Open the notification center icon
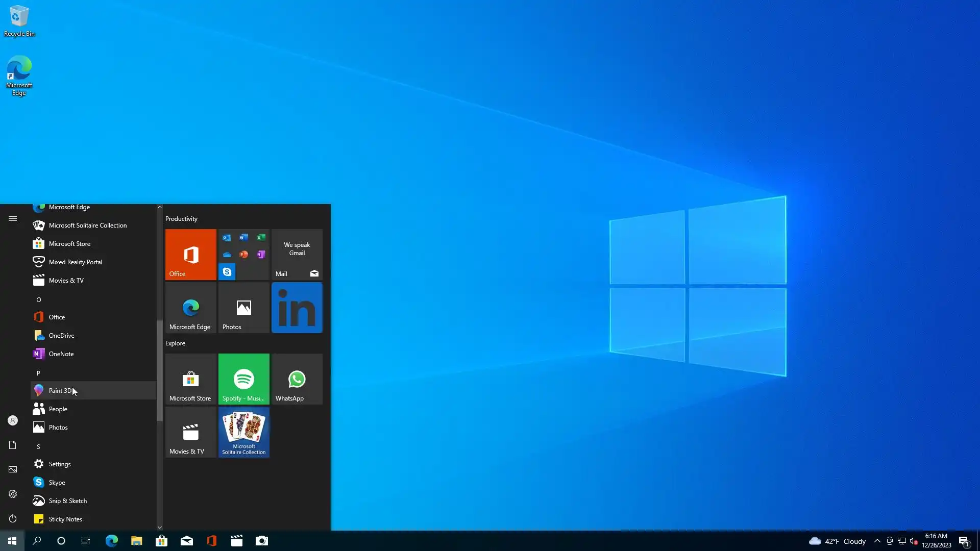Screen dimensions: 980x551 [963, 541]
